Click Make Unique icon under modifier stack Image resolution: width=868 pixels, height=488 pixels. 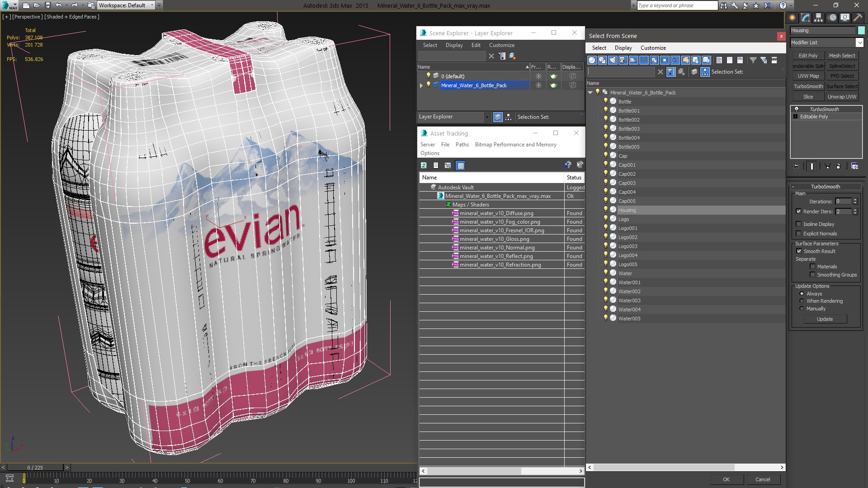click(x=828, y=166)
